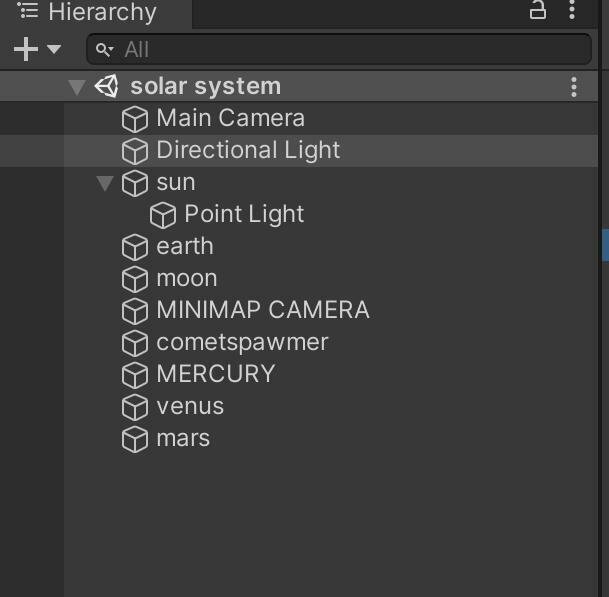Collapse the sun object children

105,183
